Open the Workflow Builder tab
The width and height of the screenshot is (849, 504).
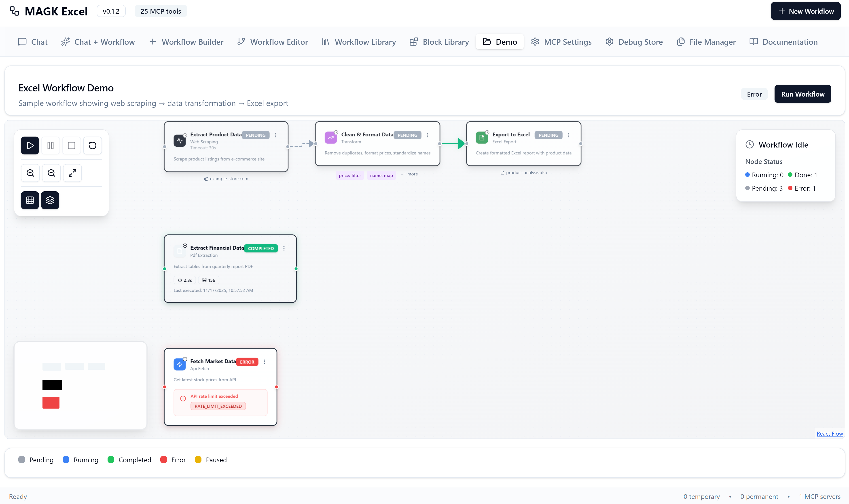tap(186, 41)
